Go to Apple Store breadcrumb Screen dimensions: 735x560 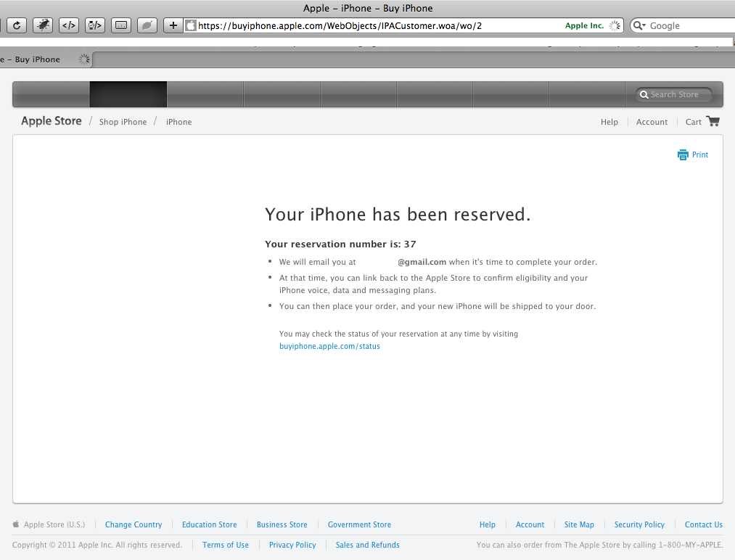click(51, 121)
